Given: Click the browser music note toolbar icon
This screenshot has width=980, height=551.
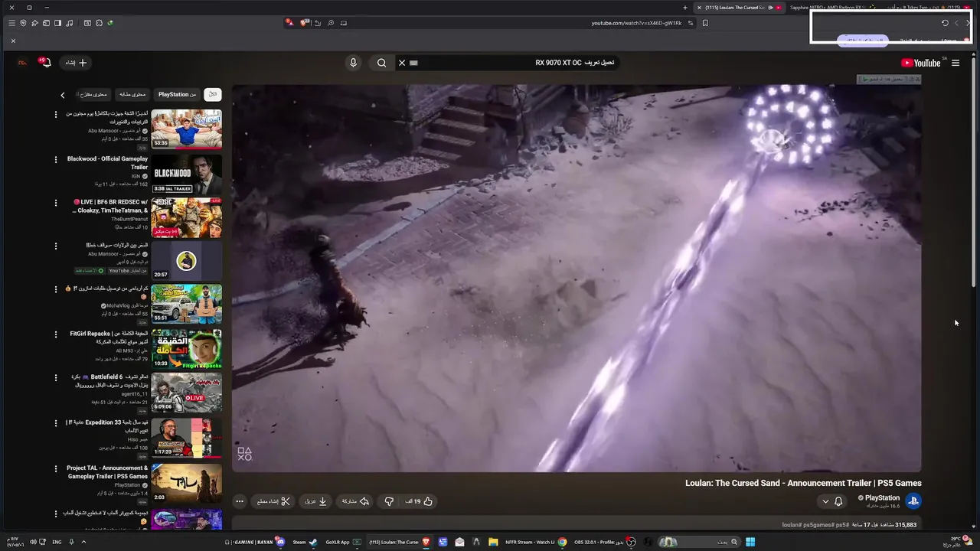Looking at the screenshot, I should tap(70, 23).
